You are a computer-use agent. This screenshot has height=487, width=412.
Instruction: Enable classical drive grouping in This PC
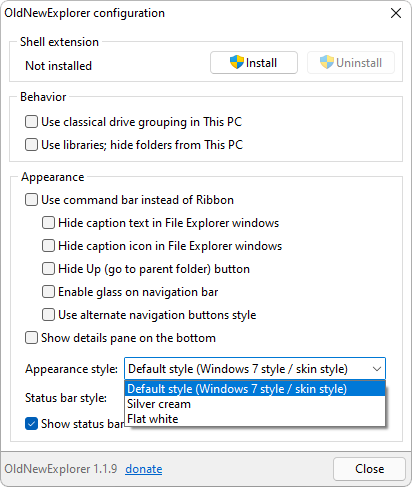click(31, 122)
